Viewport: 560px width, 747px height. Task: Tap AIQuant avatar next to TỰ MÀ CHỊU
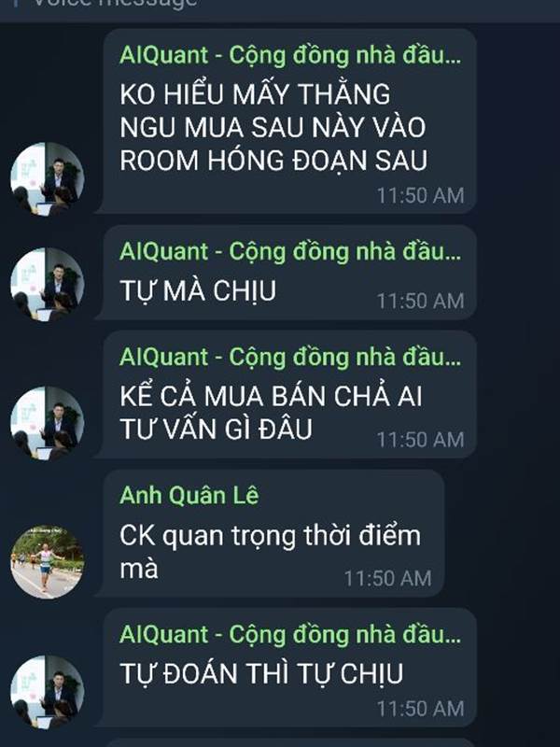click(48, 285)
